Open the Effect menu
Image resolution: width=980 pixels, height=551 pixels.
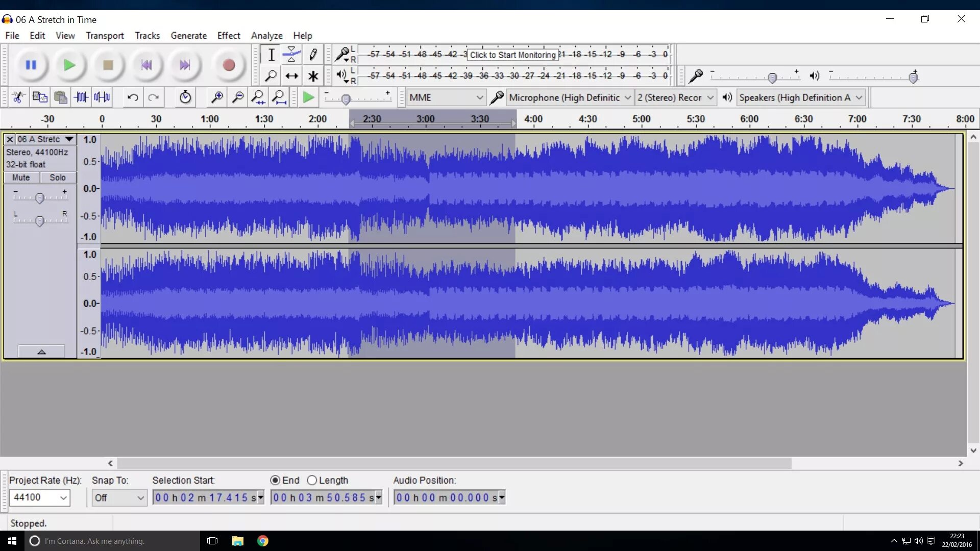(228, 36)
